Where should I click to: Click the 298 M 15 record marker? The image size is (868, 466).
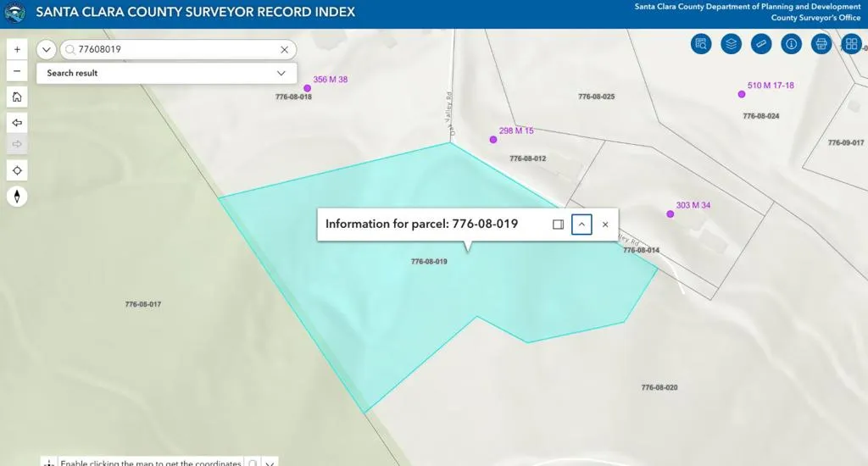[x=492, y=140]
